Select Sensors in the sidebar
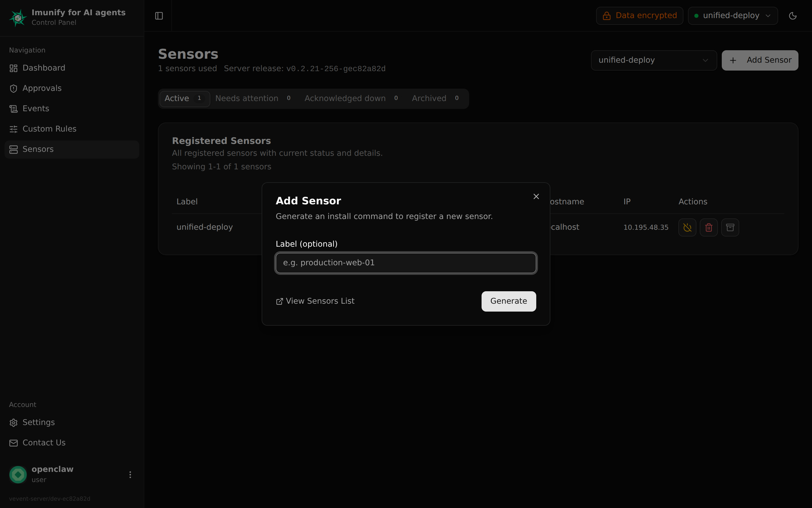The image size is (812, 508). coord(72,149)
